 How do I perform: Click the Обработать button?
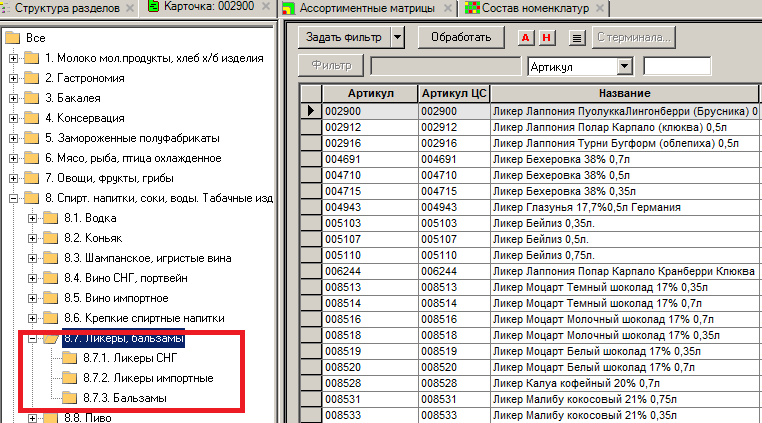click(x=461, y=37)
